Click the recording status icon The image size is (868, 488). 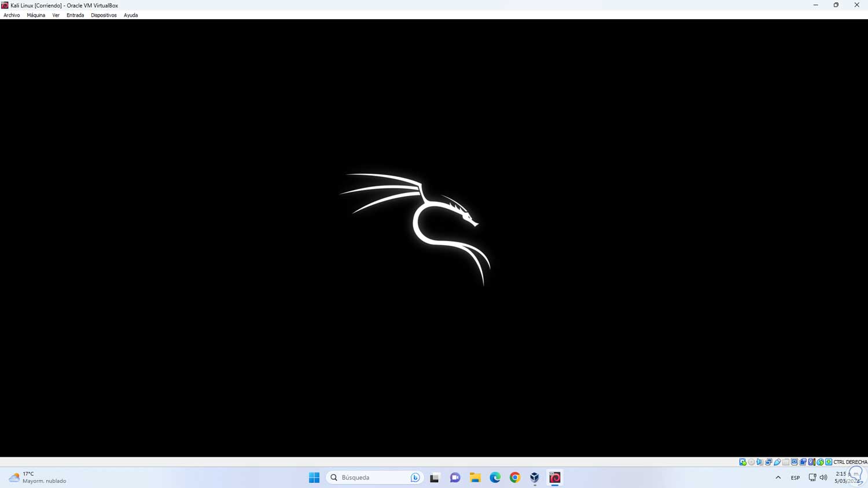click(803, 462)
